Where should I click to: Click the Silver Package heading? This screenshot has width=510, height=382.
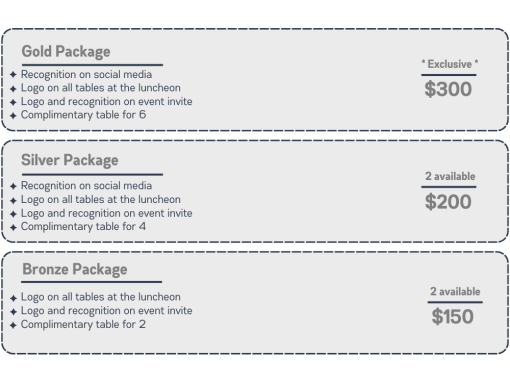click(x=70, y=160)
